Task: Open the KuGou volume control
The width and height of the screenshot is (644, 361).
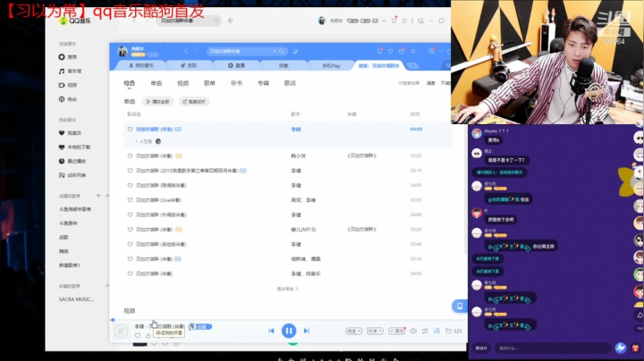Action: [413, 331]
